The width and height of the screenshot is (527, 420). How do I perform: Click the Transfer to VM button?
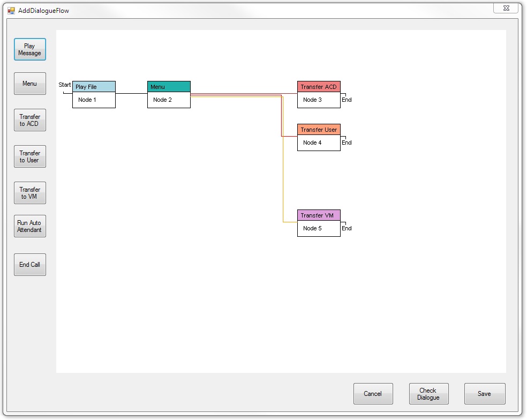(x=30, y=193)
